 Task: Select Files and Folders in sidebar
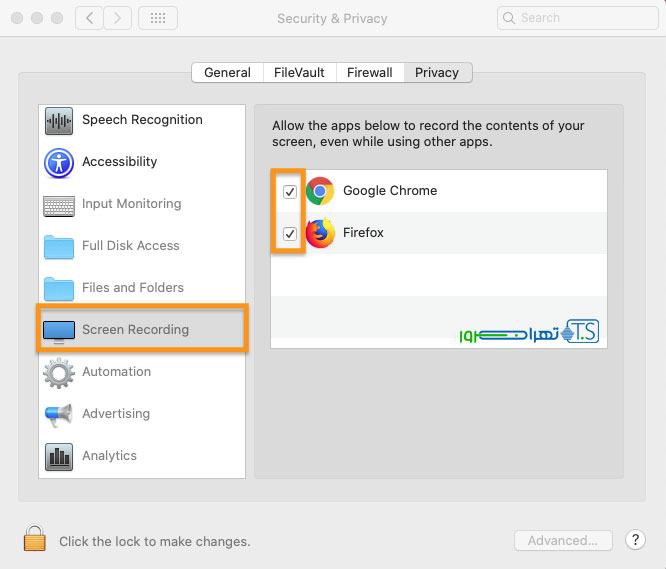tap(132, 288)
